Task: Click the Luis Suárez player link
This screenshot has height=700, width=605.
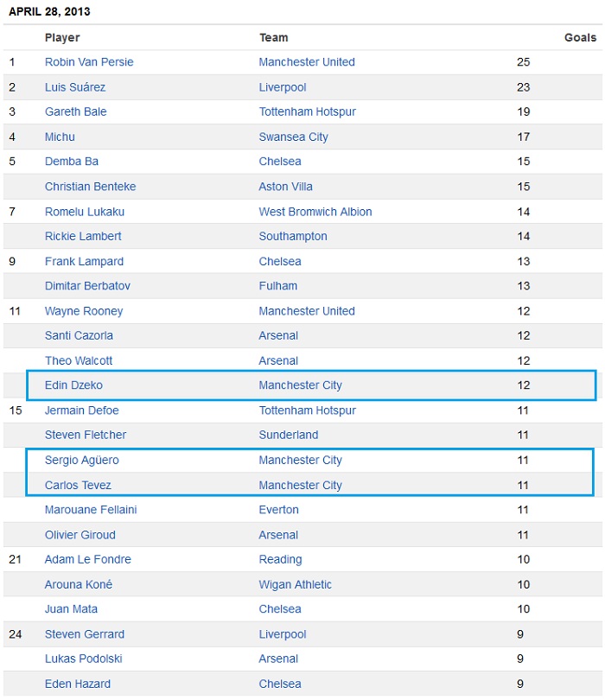Action: pyautogui.click(x=76, y=87)
